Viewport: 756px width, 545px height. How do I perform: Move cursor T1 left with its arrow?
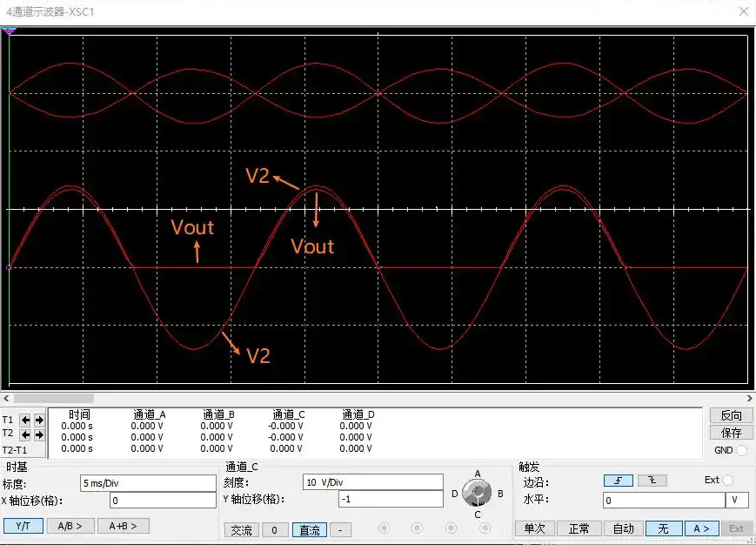25,421
